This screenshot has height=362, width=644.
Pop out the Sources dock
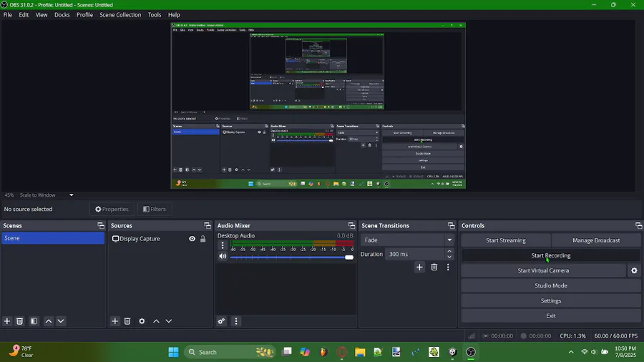208,225
